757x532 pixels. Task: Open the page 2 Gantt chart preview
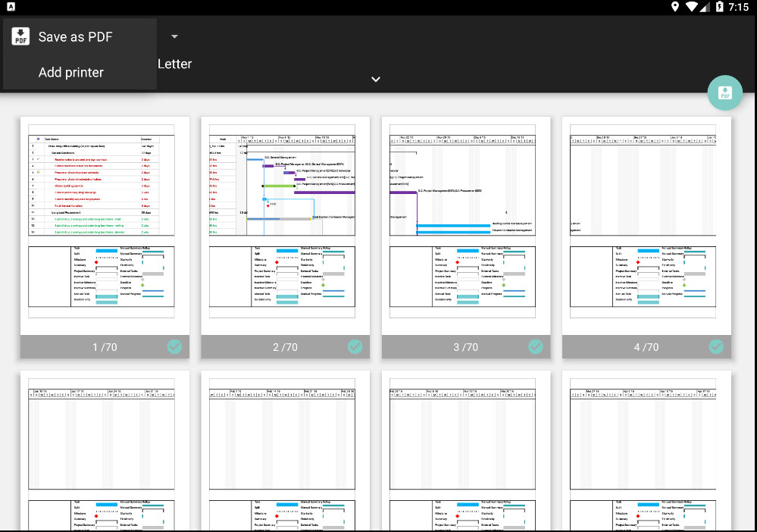pos(286,226)
